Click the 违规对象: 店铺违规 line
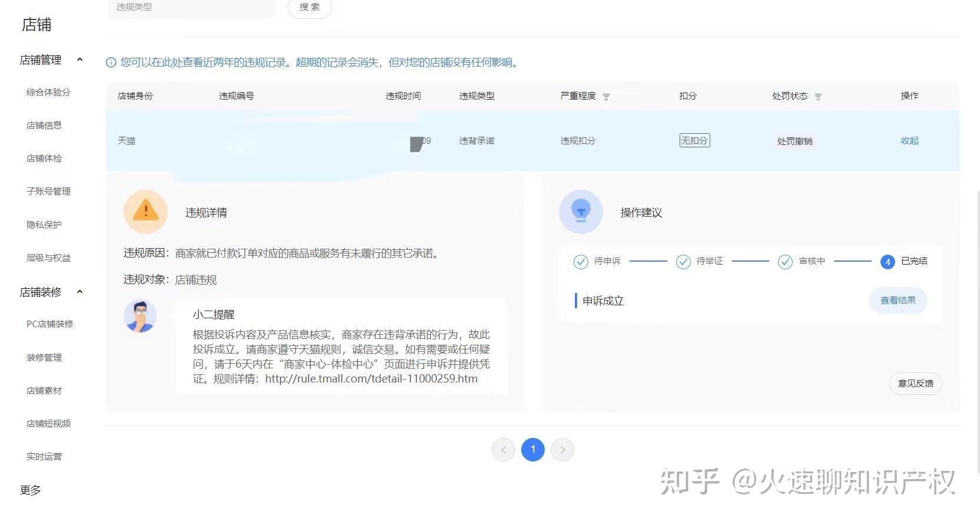The image size is (980, 521). (170, 280)
